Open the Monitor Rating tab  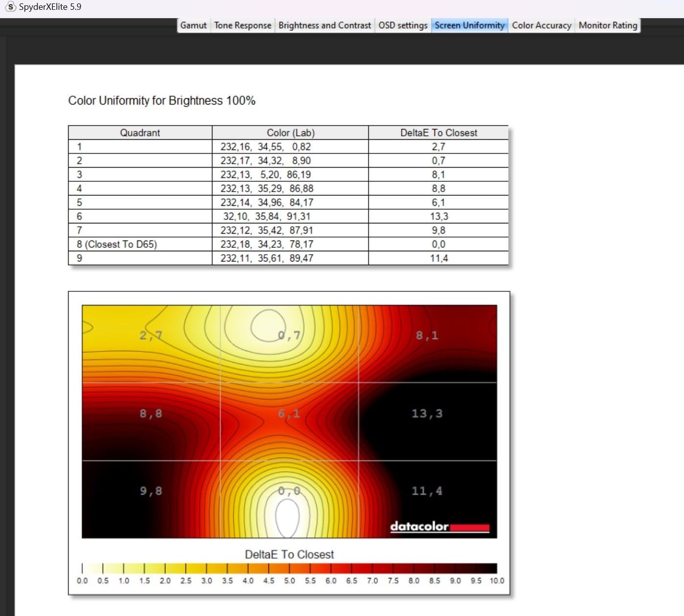click(608, 25)
